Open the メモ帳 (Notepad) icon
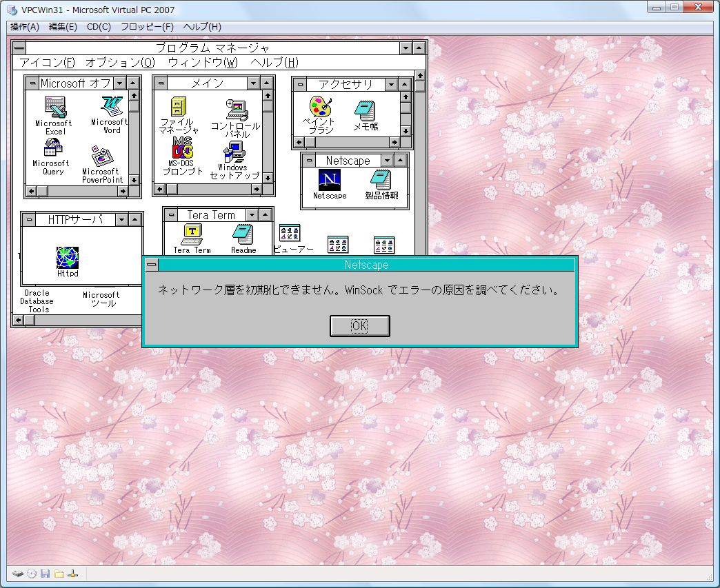 coord(365,111)
